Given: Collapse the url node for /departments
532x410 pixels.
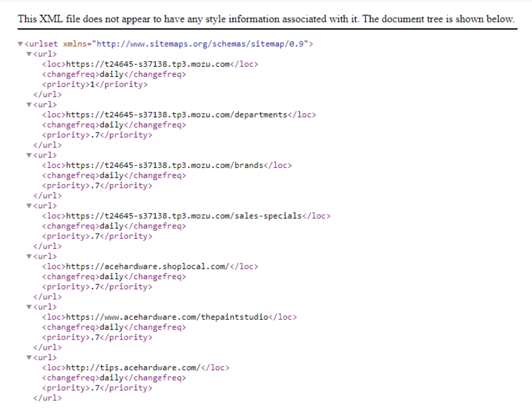Looking at the screenshot, I should pos(29,105).
